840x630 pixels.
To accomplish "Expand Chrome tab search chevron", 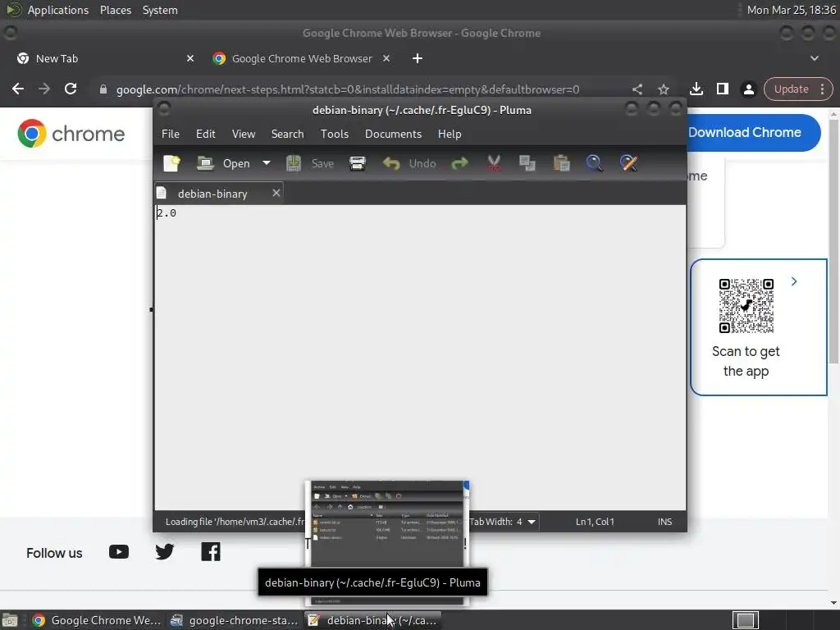I will tap(815, 58).
